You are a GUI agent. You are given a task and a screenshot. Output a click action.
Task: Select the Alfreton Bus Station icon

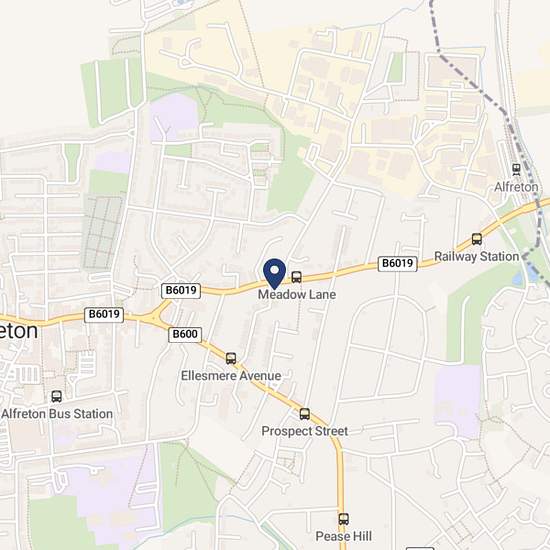[x=56, y=396]
